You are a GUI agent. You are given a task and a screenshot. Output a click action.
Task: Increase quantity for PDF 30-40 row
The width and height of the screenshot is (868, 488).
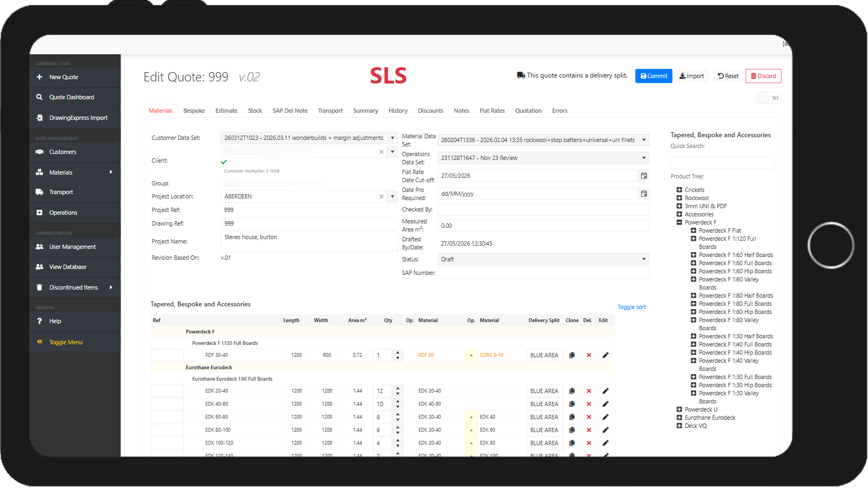(398, 352)
